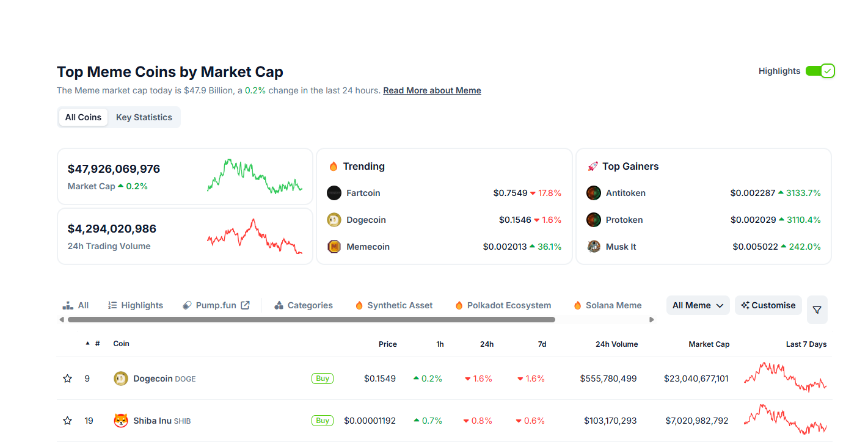This screenshot has height=442, width=868.
Task: Star Dogecoin as a favorite
Action: [x=68, y=379]
